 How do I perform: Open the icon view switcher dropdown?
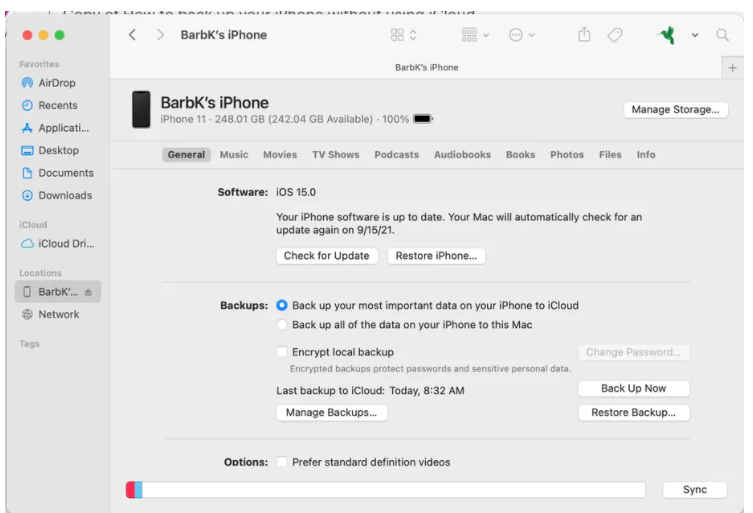pyautogui.click(x=403, y=35)
